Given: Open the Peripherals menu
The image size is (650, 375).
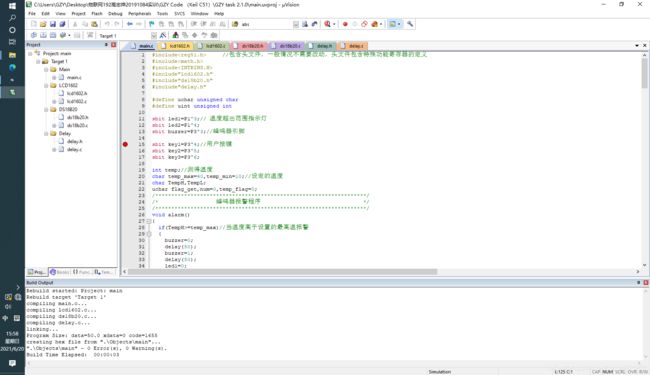Looking at the screenshot, I should pos(140,14).
